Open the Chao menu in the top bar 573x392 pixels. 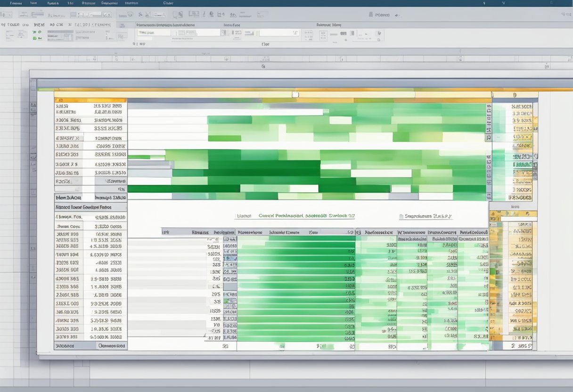click(168, 3)
